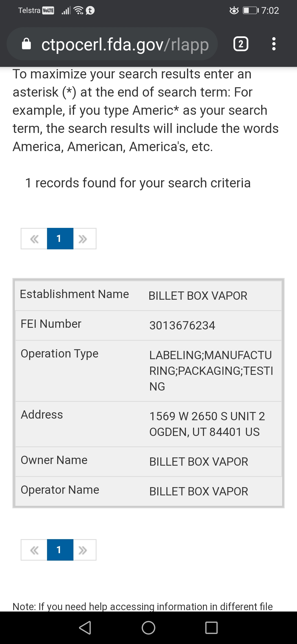Screen dimensions: 297x644
Task: Select page 1 in top pagination
Action: coord(60,239)
